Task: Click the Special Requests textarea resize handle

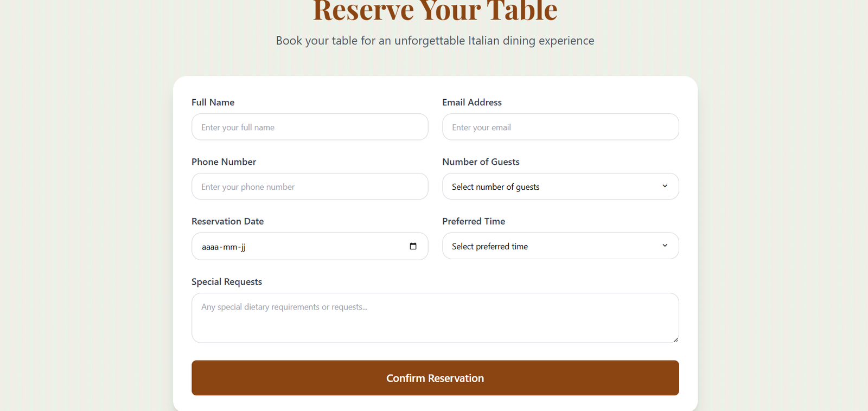Action: pyautogui.click(x=675, y=339)
